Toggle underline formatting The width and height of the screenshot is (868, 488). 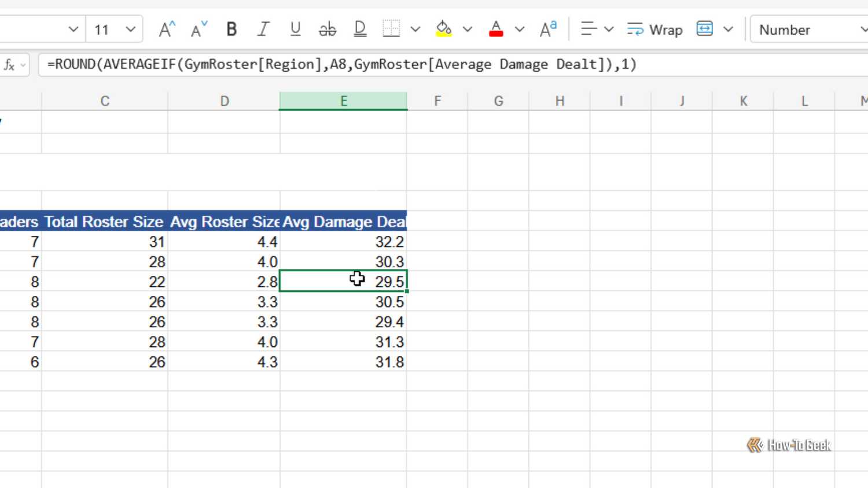coord(295,29)
